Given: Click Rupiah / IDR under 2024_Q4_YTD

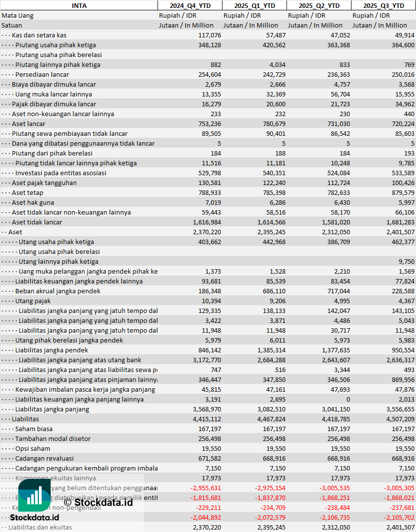Looking at the screenshot, I should pos(178,16).
